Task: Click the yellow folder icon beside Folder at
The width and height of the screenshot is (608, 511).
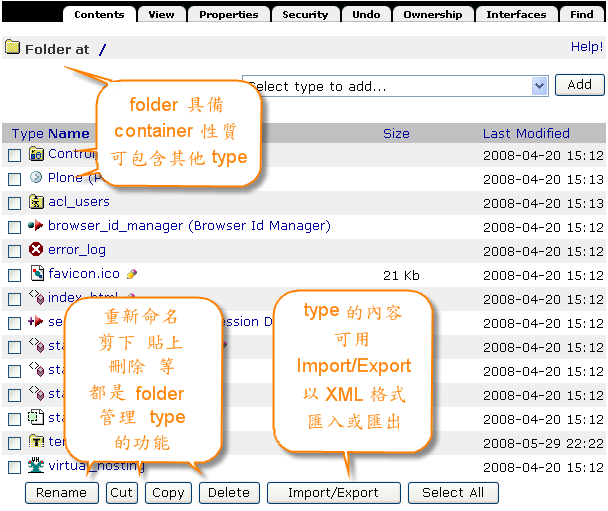Action: [13, 47]
